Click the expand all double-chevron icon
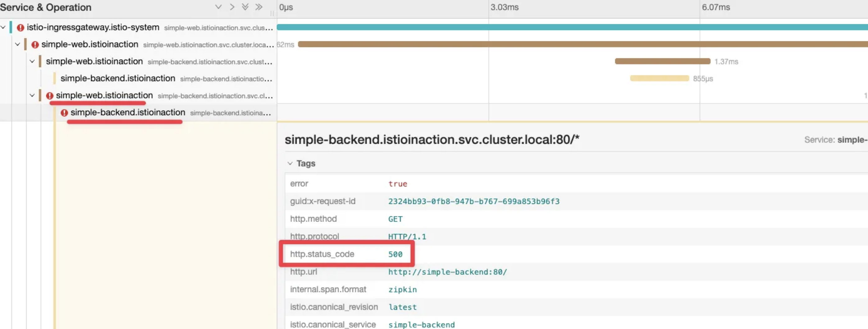 [245, 7]
